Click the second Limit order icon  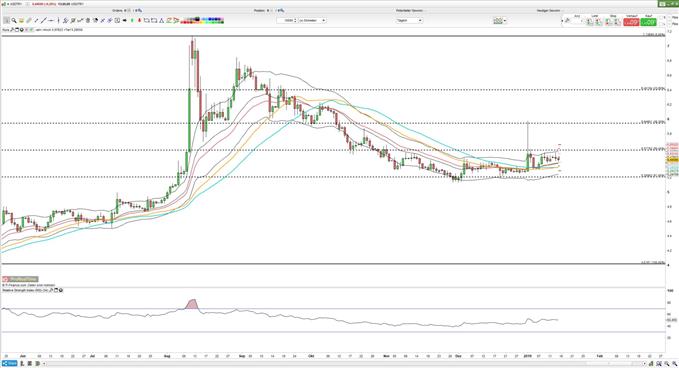coord(598,22)
